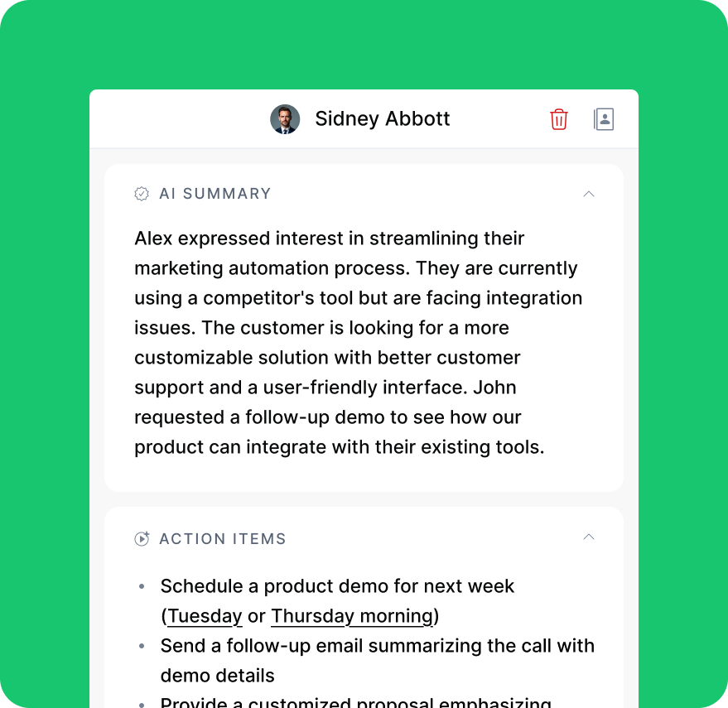Select the Send a follow-up email action item

click(377, 646)
